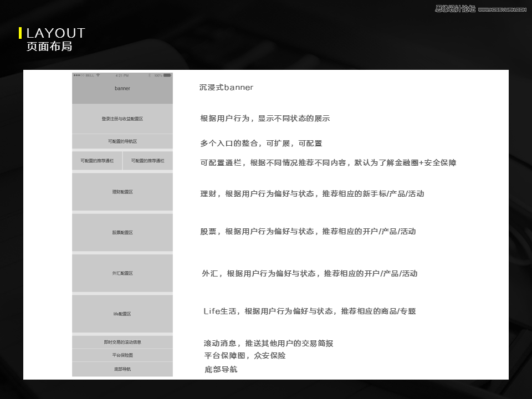Image resolution: width=532 pixels, height=399 pixels.
Task: Click the 4:21 PM time in status bar
Action: point(122,75)
